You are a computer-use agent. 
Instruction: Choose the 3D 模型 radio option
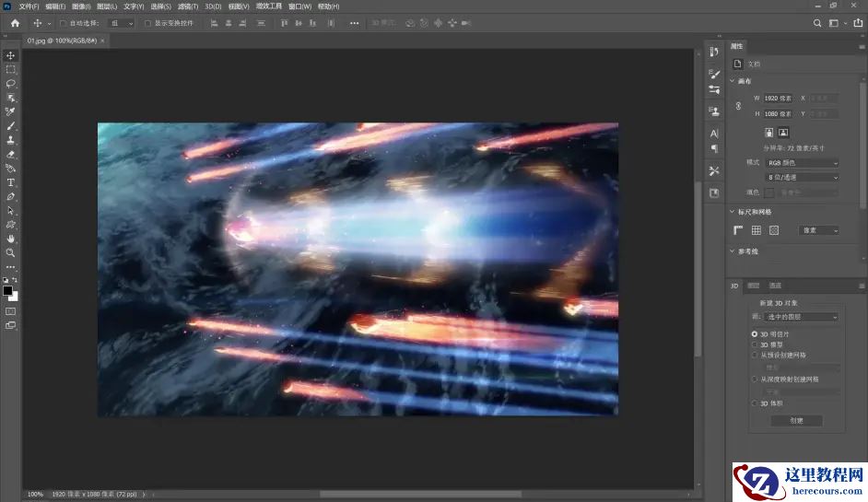click(x=755, y=344)
